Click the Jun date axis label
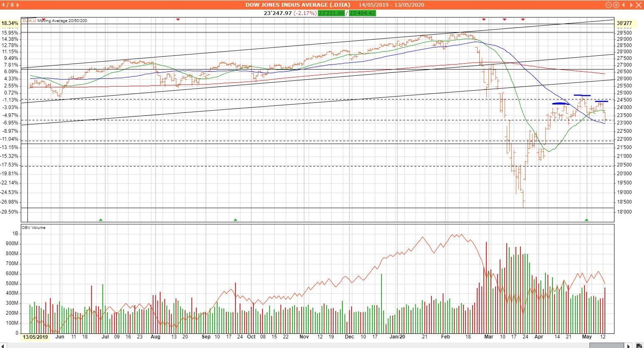Image resolution: width=644 pixels, height=348 pixels. pyautogui.click(x=60, y=337)
